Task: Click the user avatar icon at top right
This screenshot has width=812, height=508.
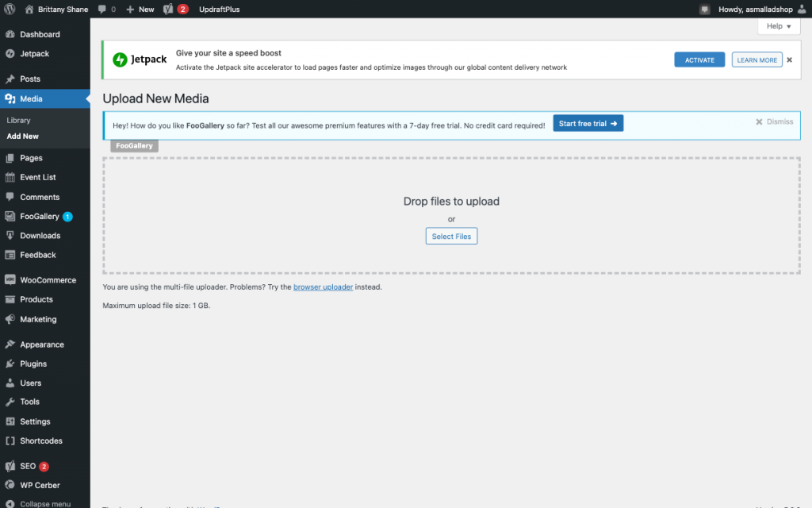Action: (x=802, y=9)
